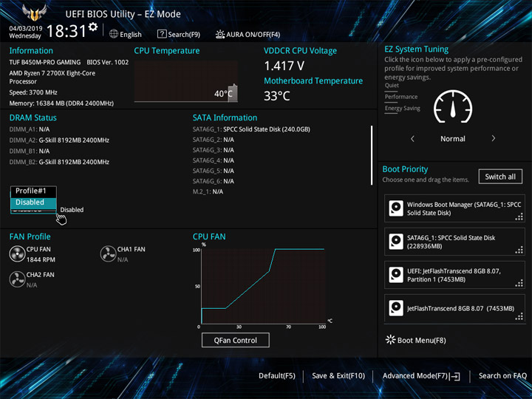
Task: Click DIMM_B2 G-Skill 8192MB 2400MHz entry
Action: (x=59, y=162)
